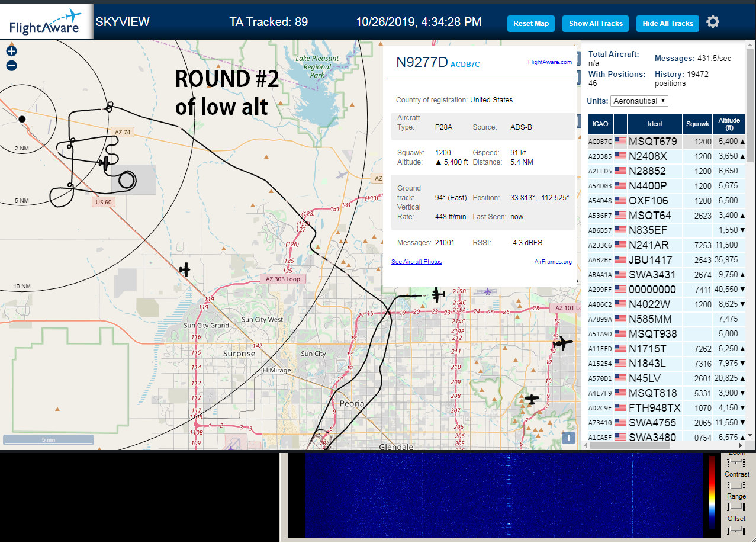
Task: Click the FlightAware logo
Action: (x=46, y=22)
